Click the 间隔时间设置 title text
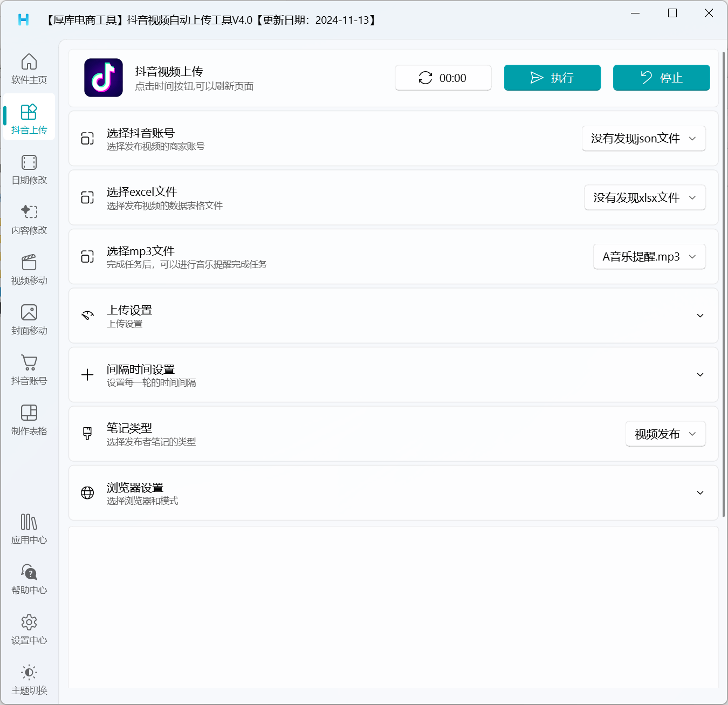This screenshot has width=728, height=705. (141, 369)
